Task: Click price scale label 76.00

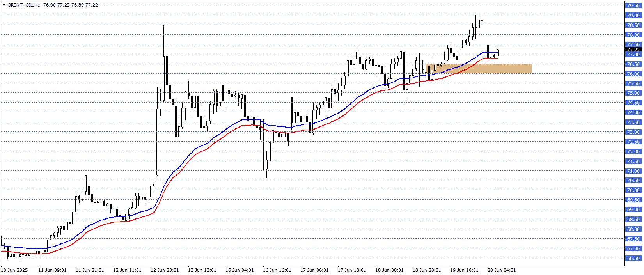Action: coord(633,74)
